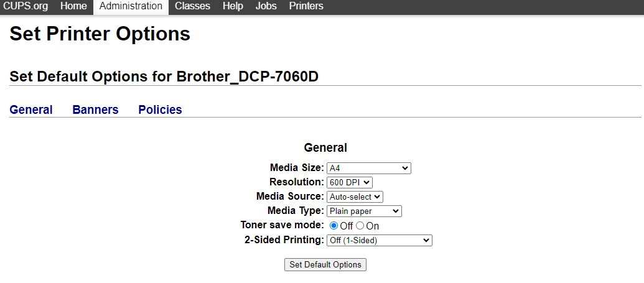The image size is (644, 283).
Task: Expand the 2-Sided Printing dropdown
Action: pyautogui.click(x=379, y=240)
